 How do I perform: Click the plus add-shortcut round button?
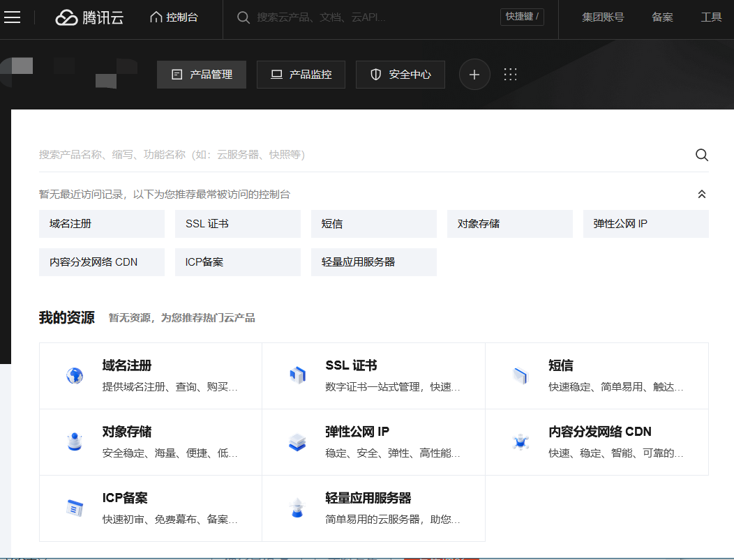(x=474, y=75)
